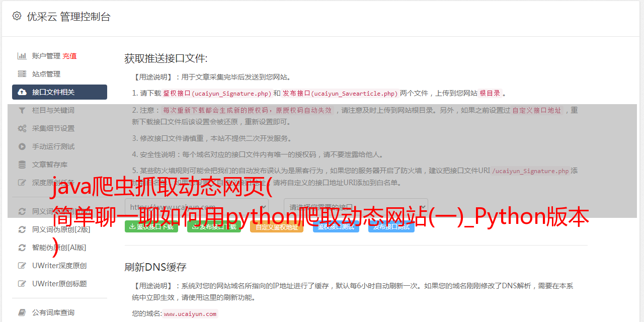Open UWriter深度原创 in sidebar
This screenshot has width=644, height=322.
coord(59,266)
